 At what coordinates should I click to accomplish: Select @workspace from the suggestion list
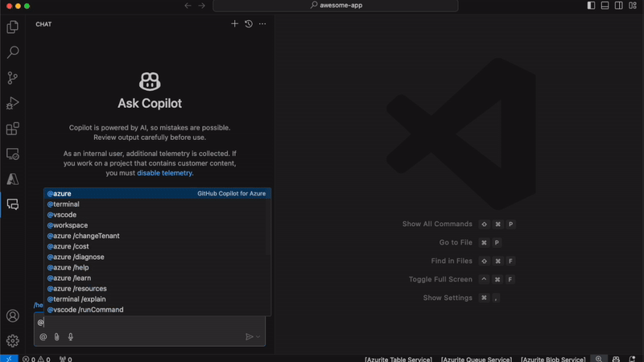click(x=68, y=225)
